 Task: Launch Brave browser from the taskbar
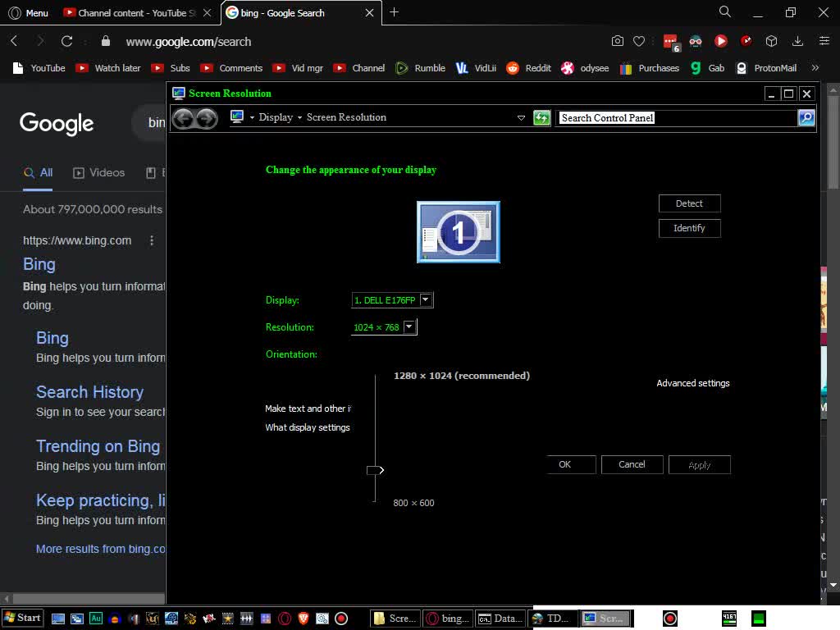tap(302, 618)
